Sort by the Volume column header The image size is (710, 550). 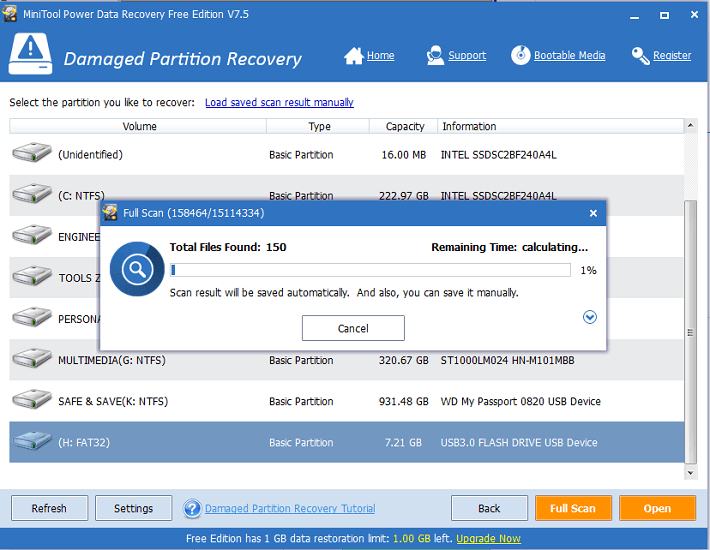138,126
